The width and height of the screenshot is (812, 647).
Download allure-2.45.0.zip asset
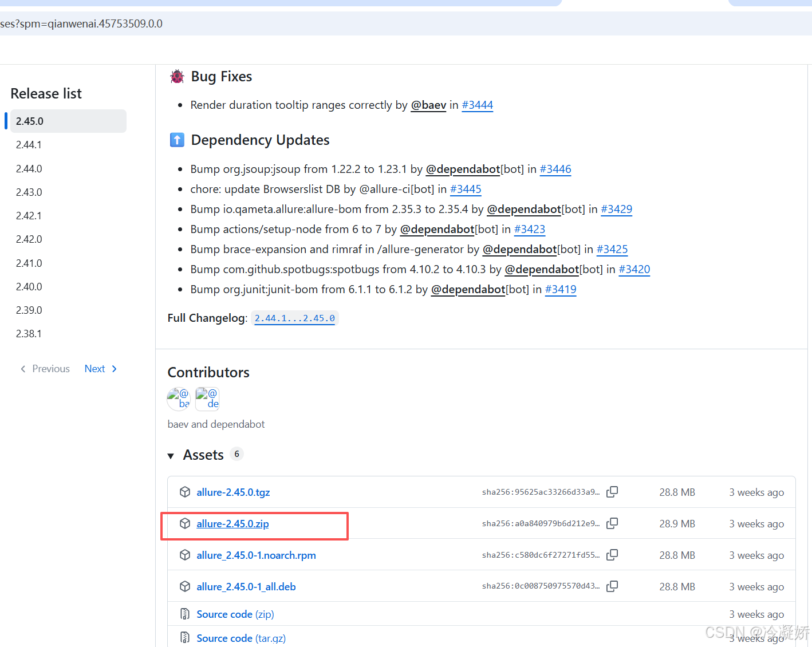[232, 523]
